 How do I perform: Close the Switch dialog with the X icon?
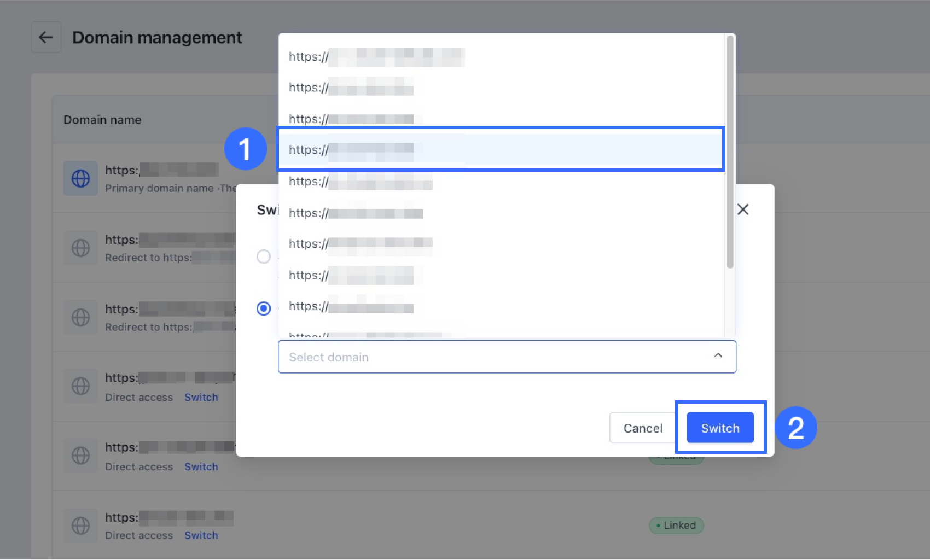click(743, 209)
